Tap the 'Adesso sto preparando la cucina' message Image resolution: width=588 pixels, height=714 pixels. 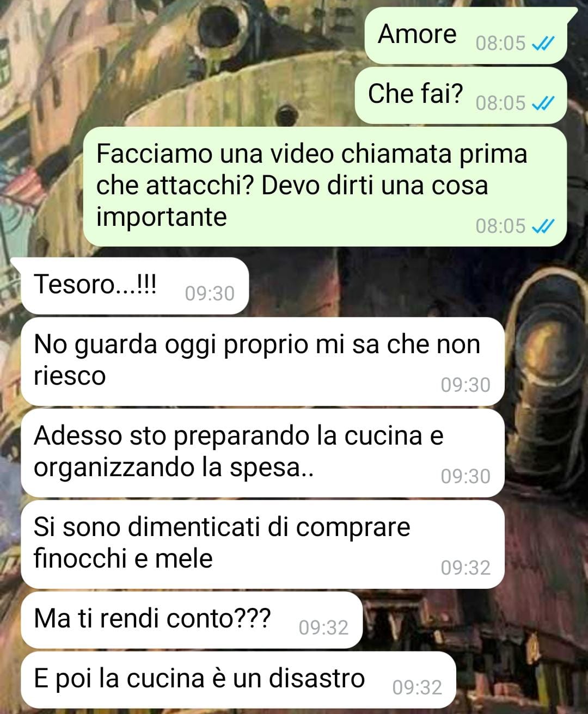click(x=263, y=453)
